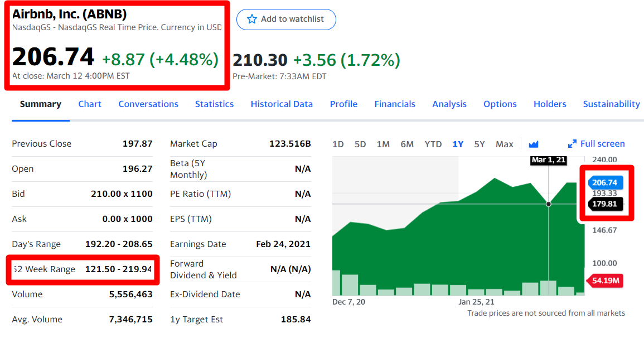Click the 206.74 closing price
Viewport: 644px width, 338px height.
(54, 57)
